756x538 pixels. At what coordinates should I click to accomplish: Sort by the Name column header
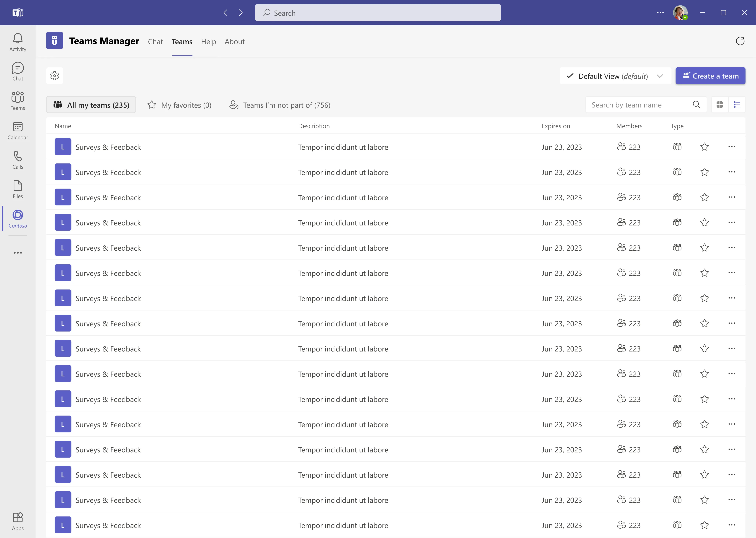point(63,126)
